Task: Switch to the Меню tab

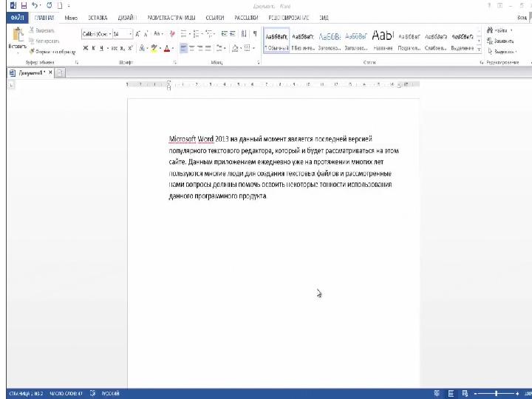Action: (x=71, y=18)
